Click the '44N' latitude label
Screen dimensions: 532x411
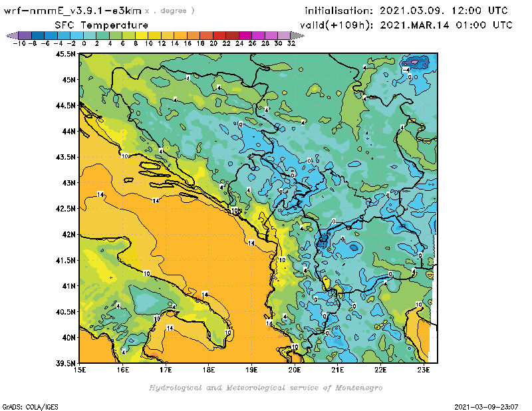tap(68, 131)
